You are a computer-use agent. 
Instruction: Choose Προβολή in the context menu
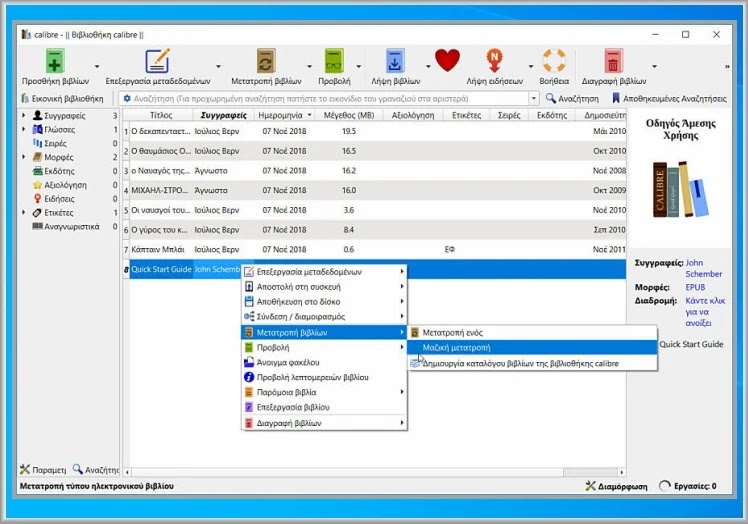324,347
